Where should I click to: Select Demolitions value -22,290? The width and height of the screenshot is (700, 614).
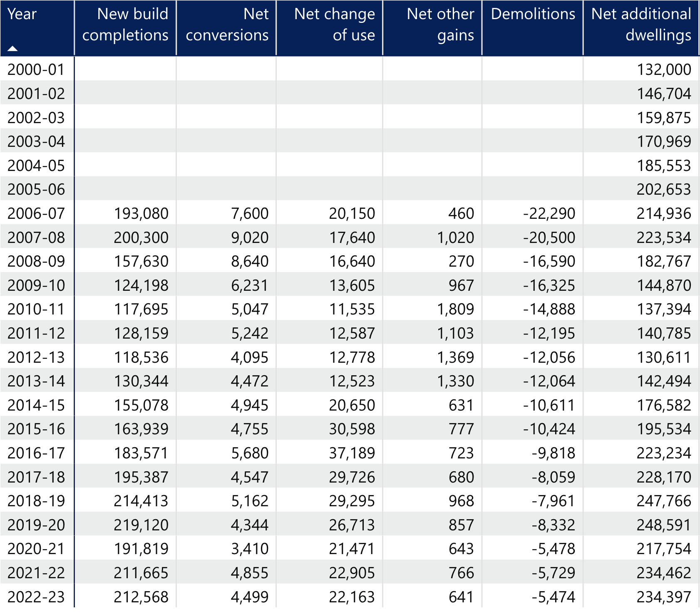(549, 213)
